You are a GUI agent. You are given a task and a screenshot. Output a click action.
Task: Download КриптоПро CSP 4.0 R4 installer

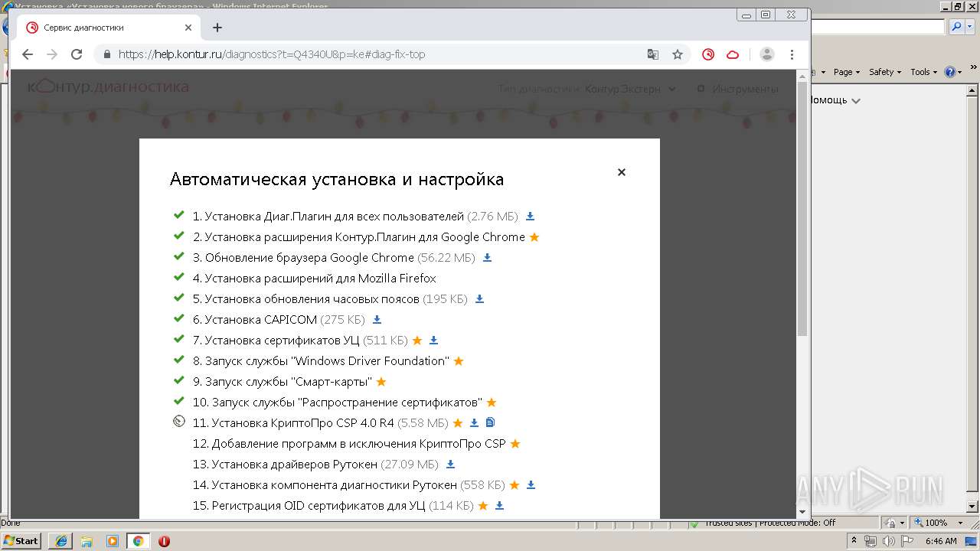(474, 423)
